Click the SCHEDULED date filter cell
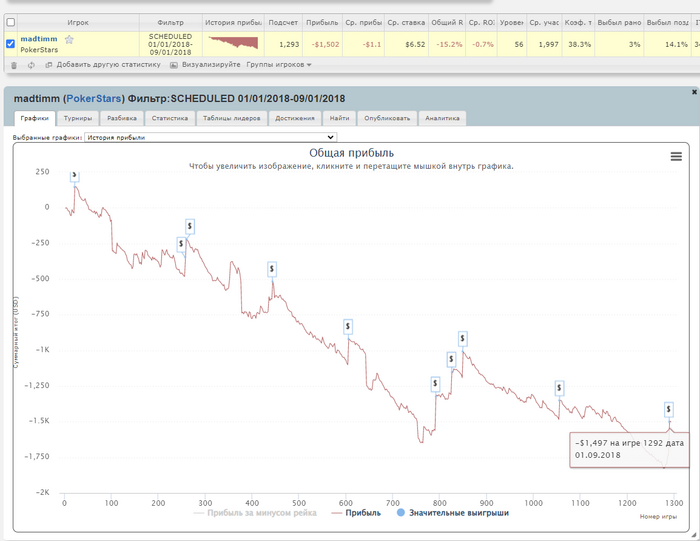This screenshot has width=700, height=541. pos(171,44)
